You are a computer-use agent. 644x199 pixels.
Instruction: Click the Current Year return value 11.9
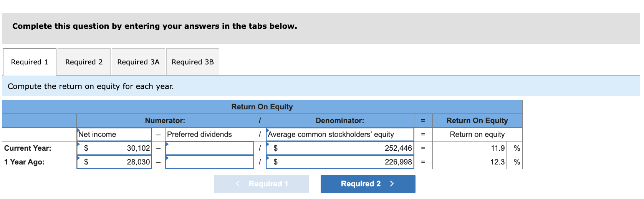click(470, 148)
